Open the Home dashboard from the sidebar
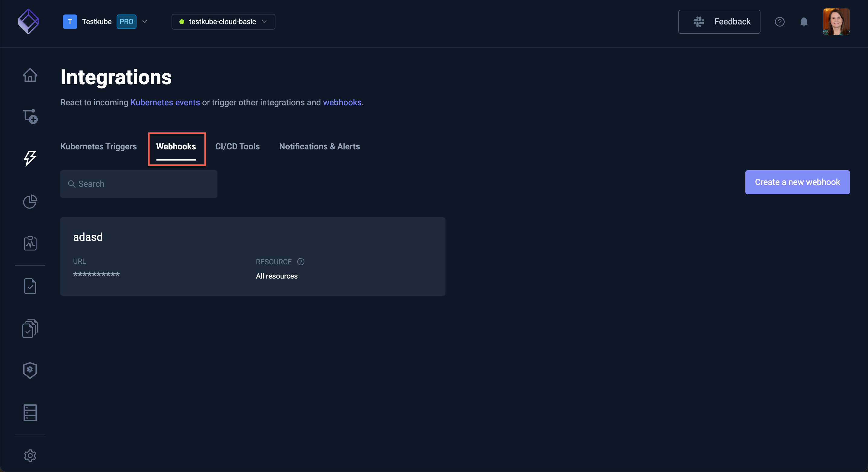The height and width of the screenshot is (472, 868). tap(30, 75)
